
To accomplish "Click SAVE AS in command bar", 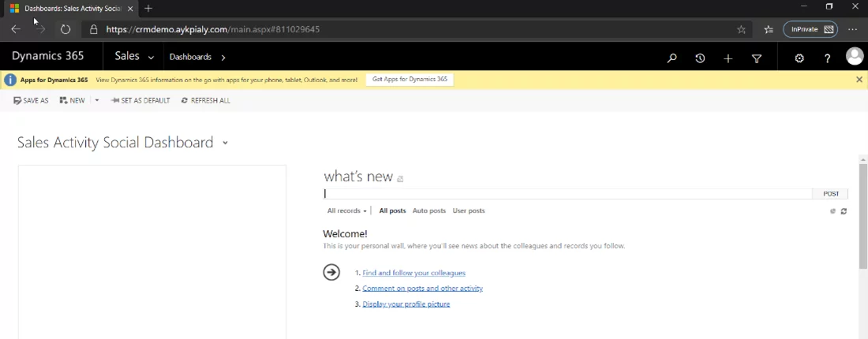I will tap(31, 101).
